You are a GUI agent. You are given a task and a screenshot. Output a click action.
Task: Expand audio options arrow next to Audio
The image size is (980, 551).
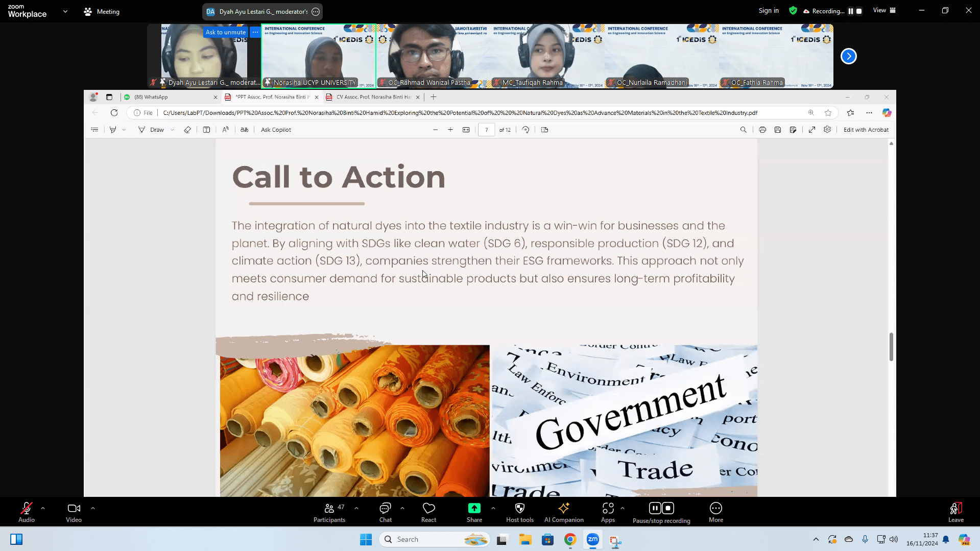[x=43, y=508]
